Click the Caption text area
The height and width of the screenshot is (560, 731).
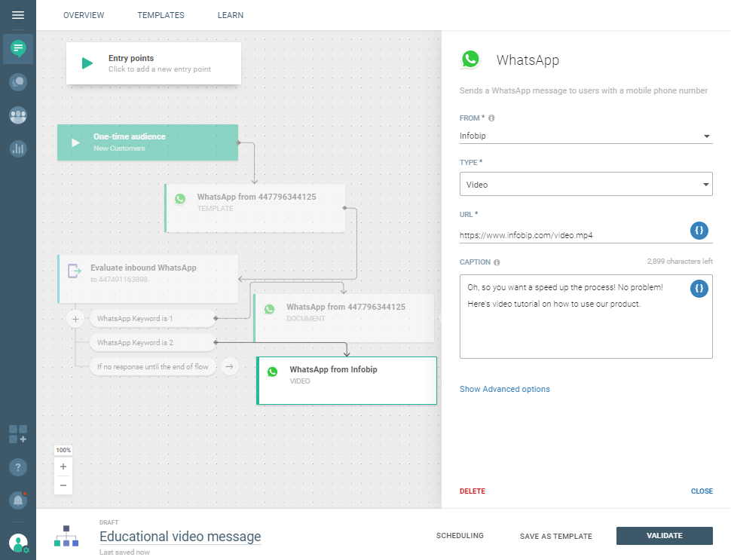(x=573, y=332)
